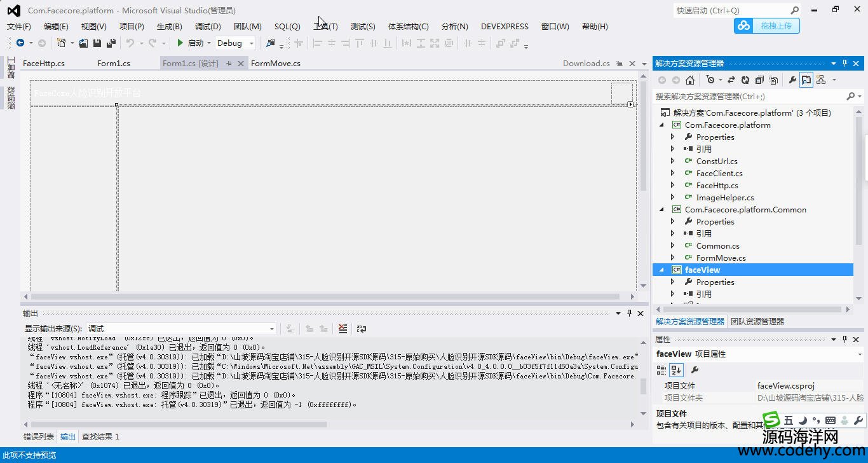The width and height of the screenshot is (868, 463).
Task: Open the faceView object dropdown in Properties
Action: tap(860, 354)
